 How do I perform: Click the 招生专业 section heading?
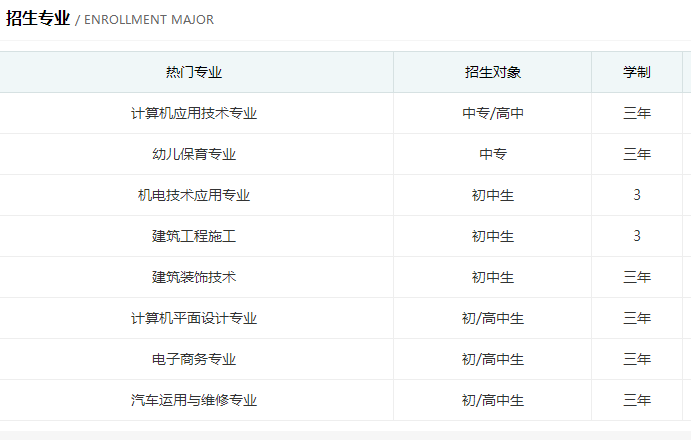click(38, 18)
